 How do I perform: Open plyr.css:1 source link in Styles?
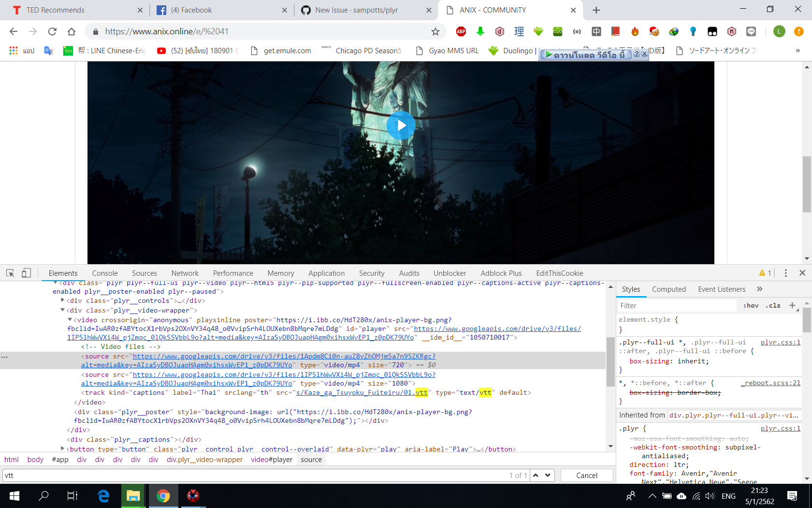coord(780,342)
